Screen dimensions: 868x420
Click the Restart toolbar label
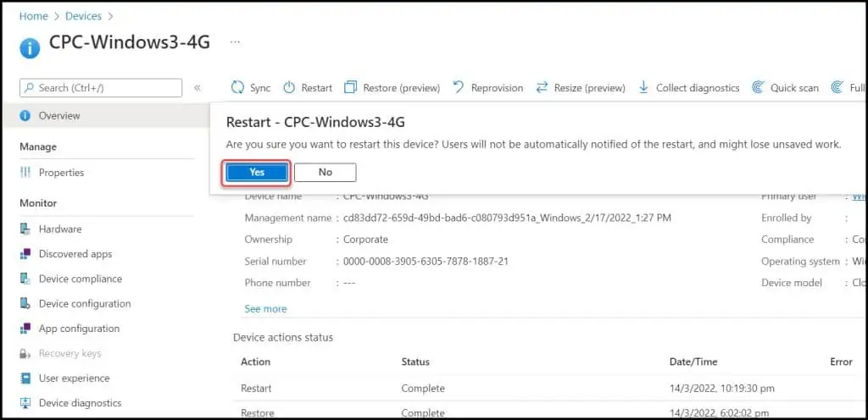click(x=317, y=88)
